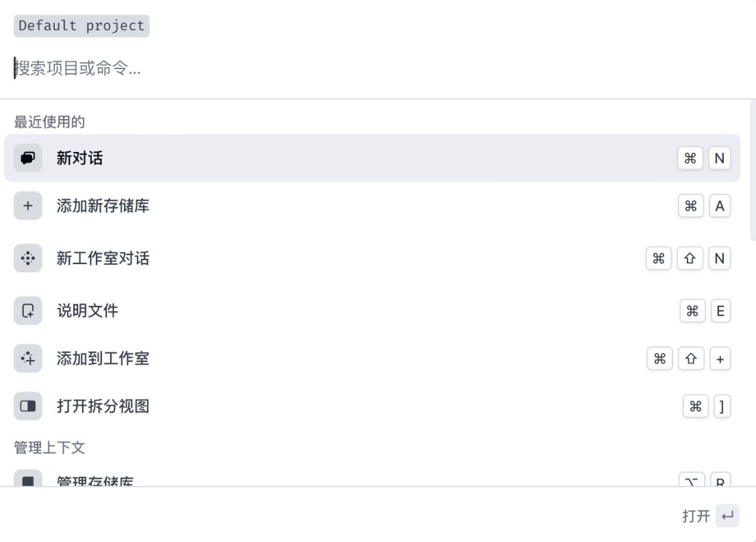Select 打开拆分视图 in the command list

(103, 406)
